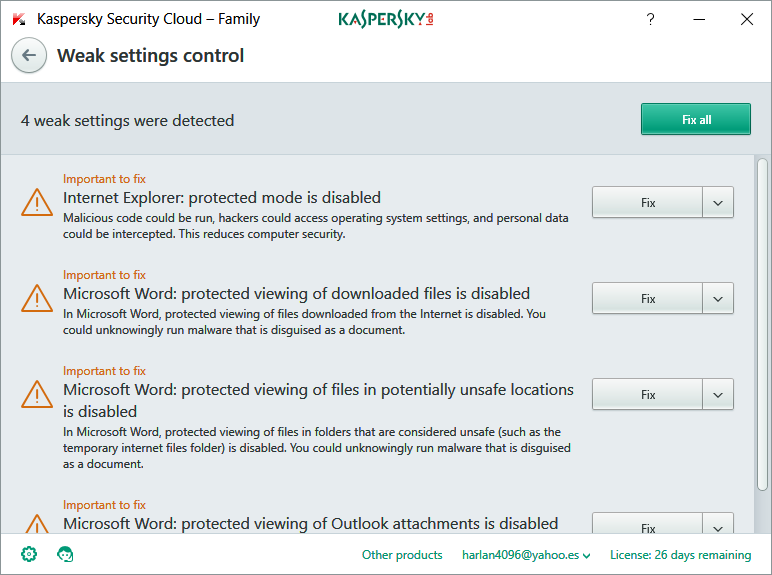Click '4 weak settings were detected' text
The height and width of the screenshot is (575, 772).
point(128,121)
